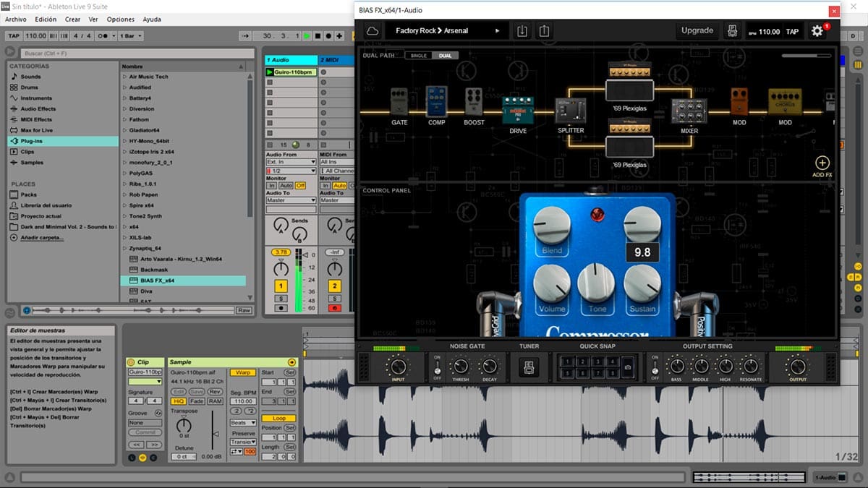
Task: Click the Raw button in preview area
Action: 244,310
